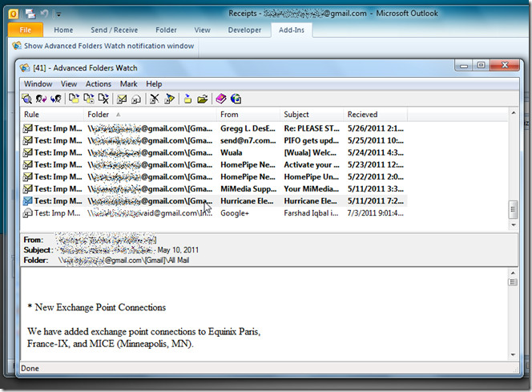Viewport: 532px width, 392px height.
Task: Open the Actions menu
Action: click(99, 84)
